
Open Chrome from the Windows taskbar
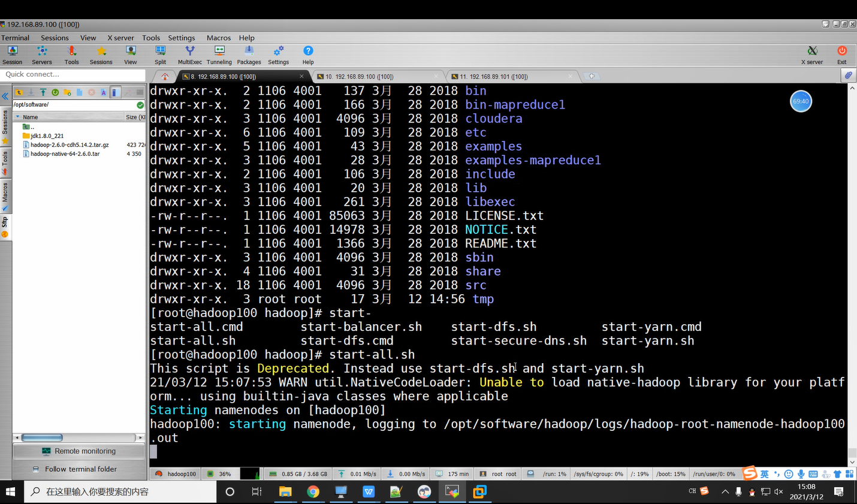313,491
